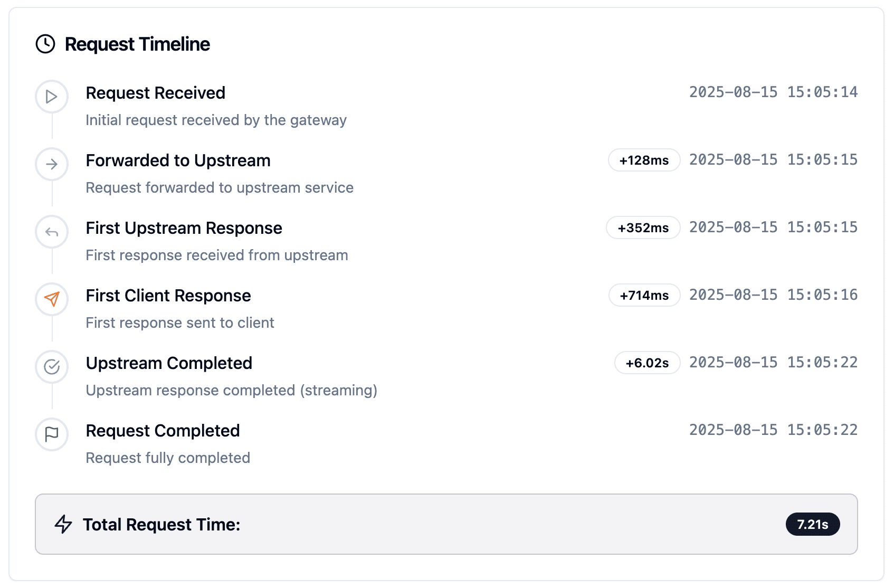Click the Upstream Completed title
Image resolution: width=894 pixels, height=588 pixels.
coord(169,363)
